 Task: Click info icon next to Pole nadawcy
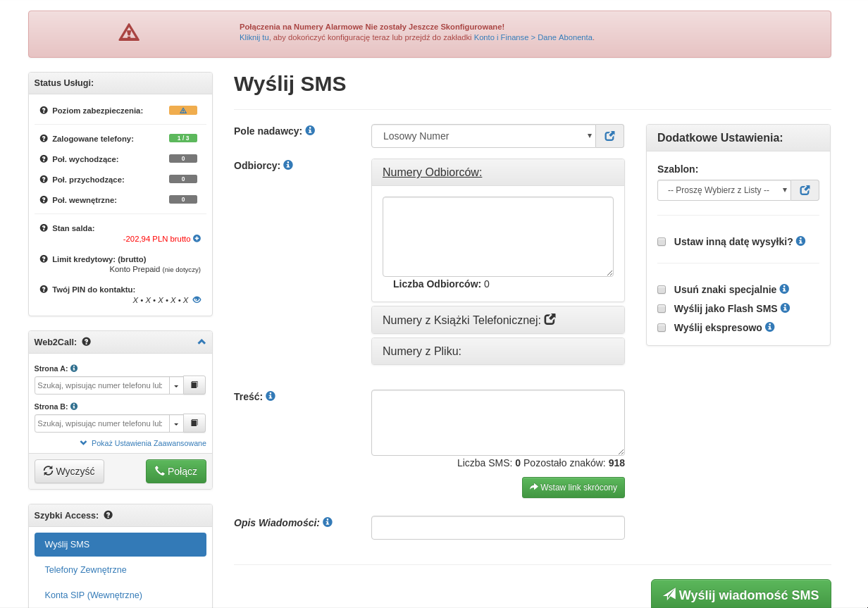310,130
